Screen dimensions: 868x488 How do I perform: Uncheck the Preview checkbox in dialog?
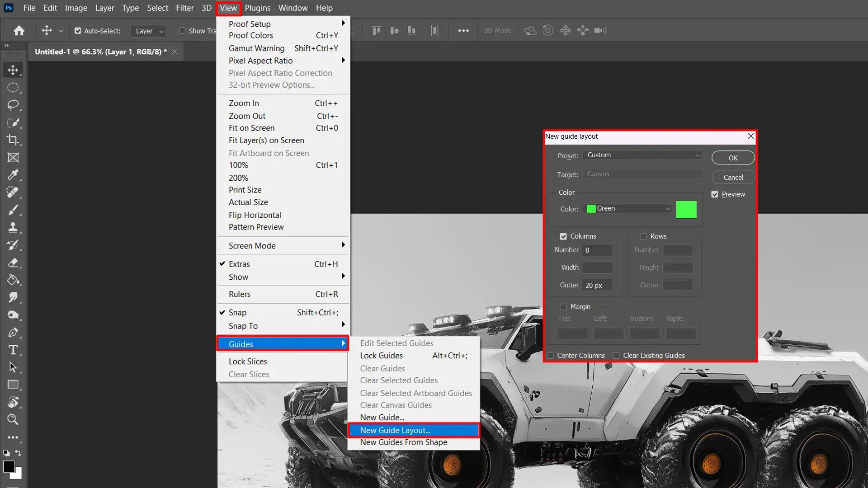[x=715, y=194]
